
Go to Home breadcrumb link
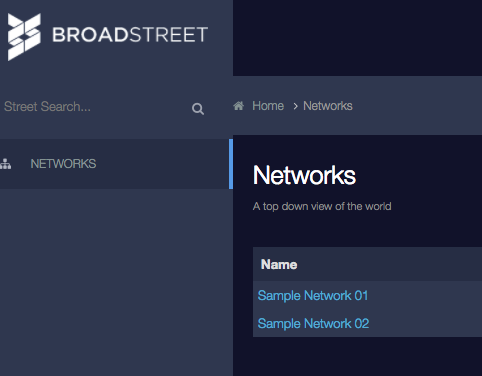[x=268, y=106]
